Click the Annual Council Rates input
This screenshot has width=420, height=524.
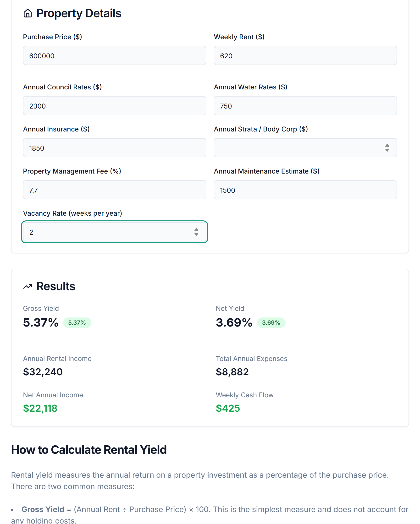coord(114,105)
